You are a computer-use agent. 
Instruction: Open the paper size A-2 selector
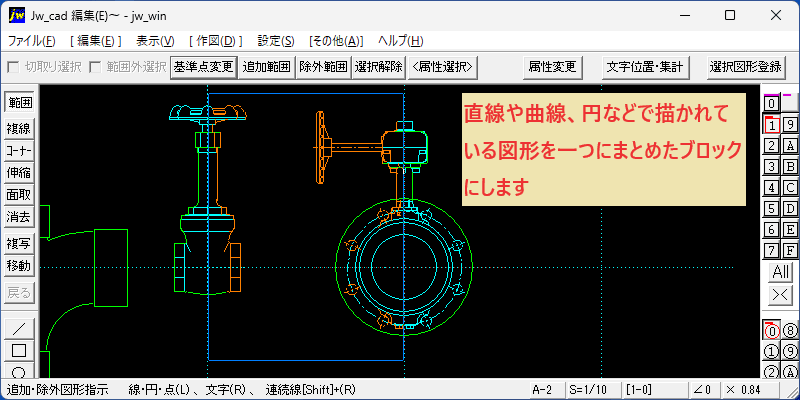pyautogui.click(x=546, y=390)
